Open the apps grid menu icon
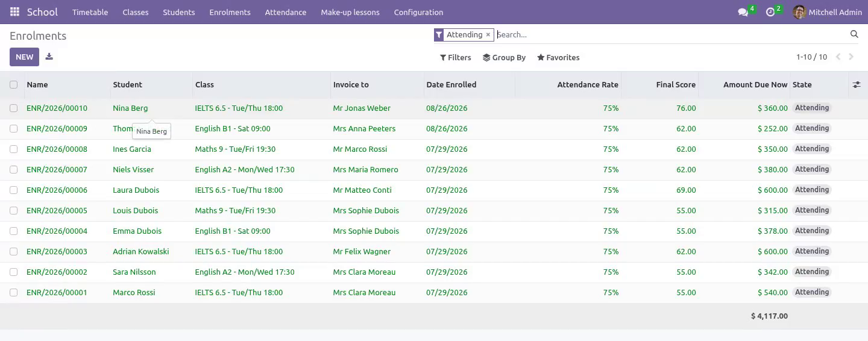Screen dimensions: 868x341 click(x=14, y=12)
